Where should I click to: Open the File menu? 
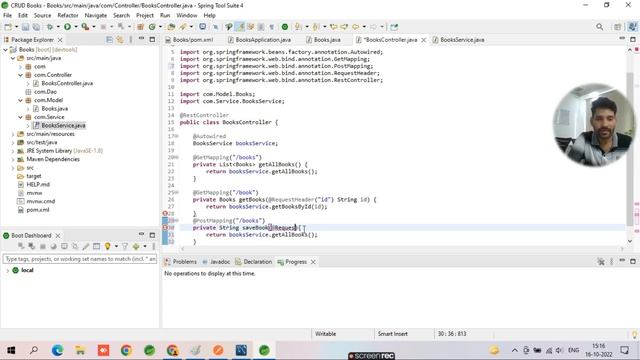pyautogui.click(x=7, y=15)
